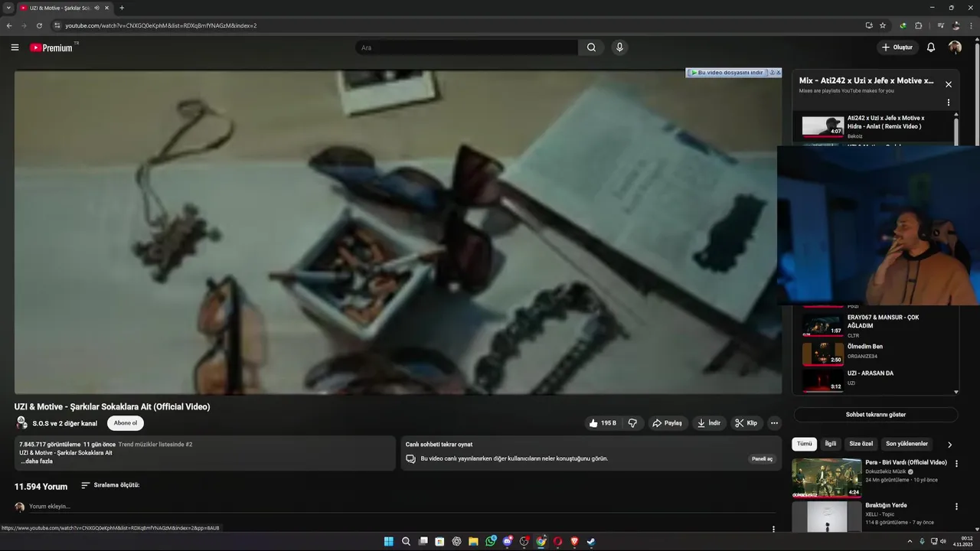Create a clip with Klip button
This screenshot has height=551, width=980.
point(746,423)
